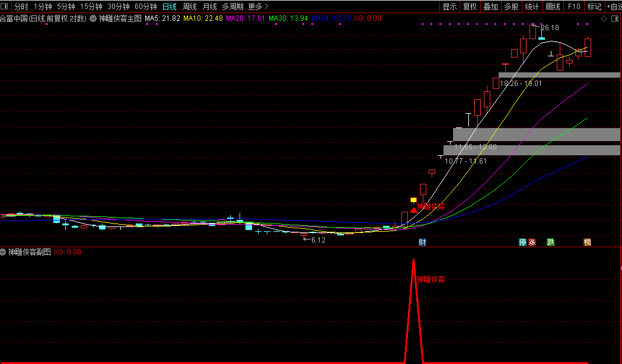The width and height of the screenshot is (622, 364).
Task: Select the 1分钟 period tab
Action: point(43,7)
